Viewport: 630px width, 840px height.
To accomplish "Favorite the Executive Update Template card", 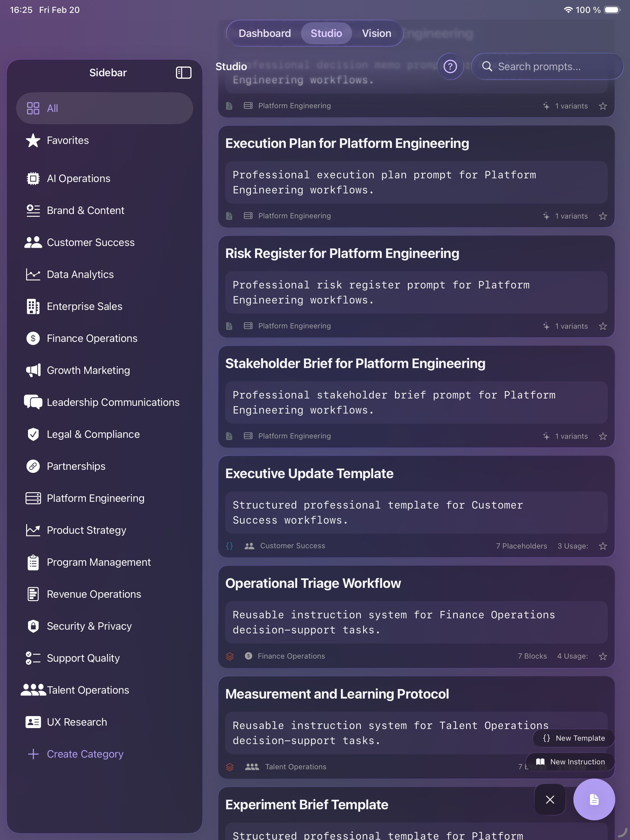I will 603,546.
